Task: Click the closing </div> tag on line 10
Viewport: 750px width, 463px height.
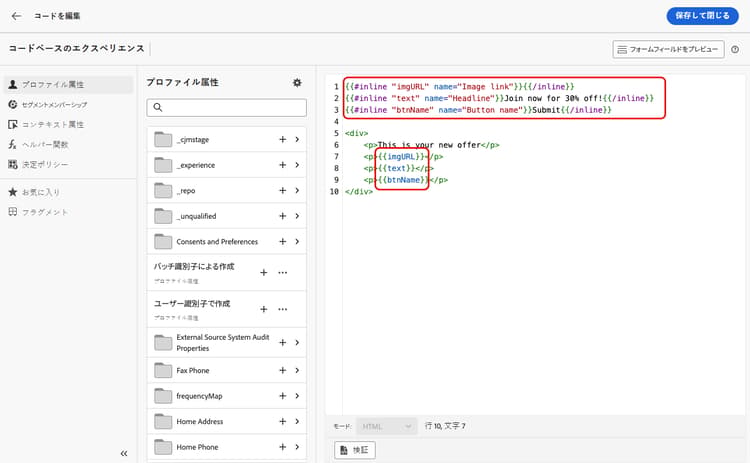Action: pyautogui.click(x=359, y=191)
